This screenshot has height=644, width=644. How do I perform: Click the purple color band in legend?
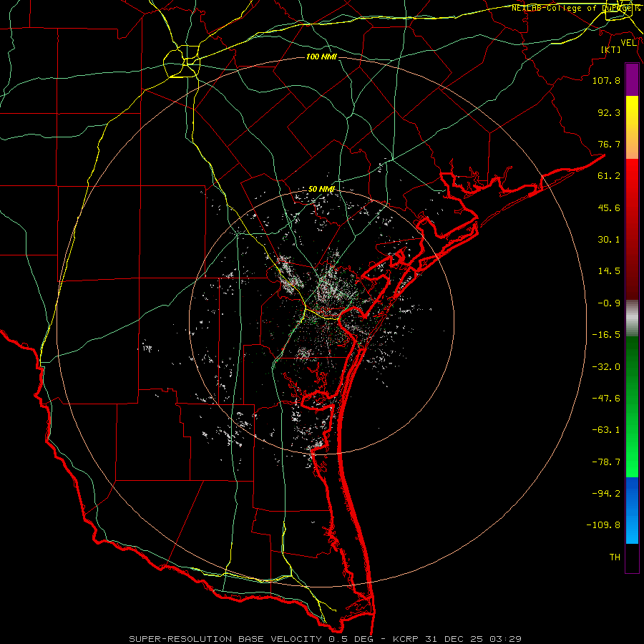632,79
